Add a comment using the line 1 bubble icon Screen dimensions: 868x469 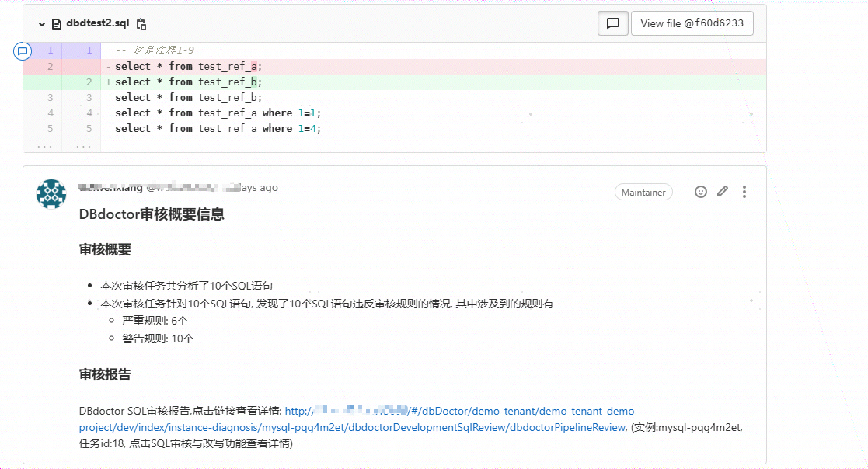click(23, 51)
